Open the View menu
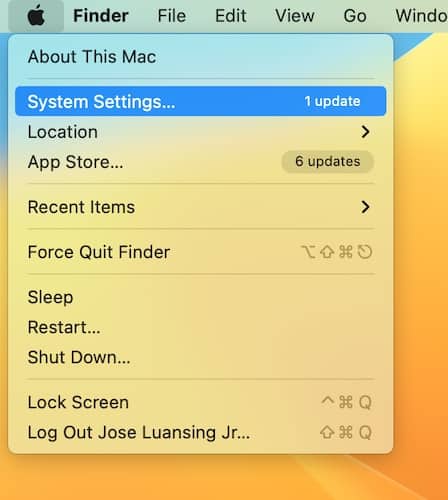Image resolution: width=448 pixels, height=500 pixels. [295, 16]
